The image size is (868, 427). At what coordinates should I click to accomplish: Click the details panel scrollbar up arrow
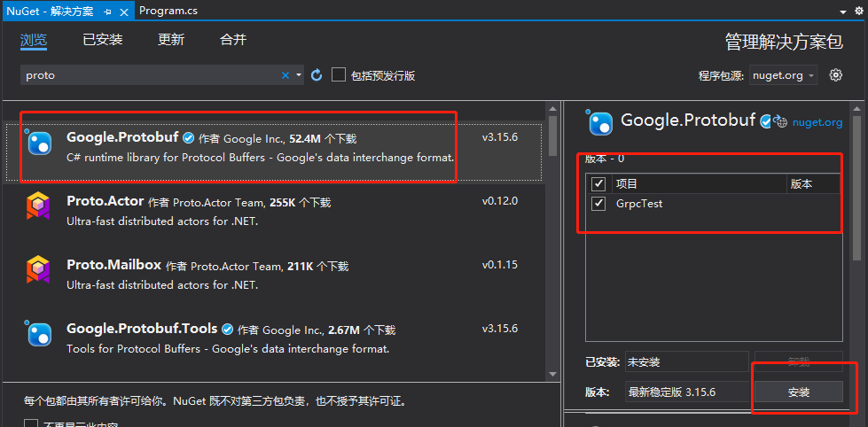[857, 108]
